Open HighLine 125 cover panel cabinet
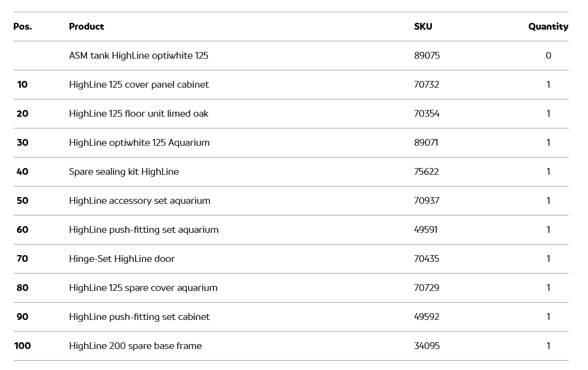Screen dimensions: 588x370 pyautogui.click(x=139, y=85)
